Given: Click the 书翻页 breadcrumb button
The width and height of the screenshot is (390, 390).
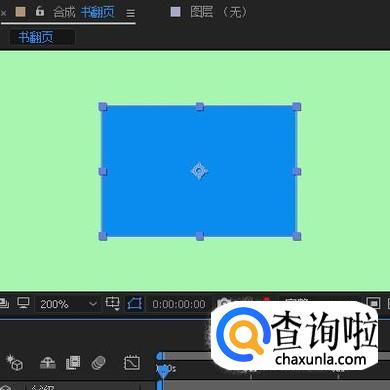Looking at the screenshot, I should [36, 37].
